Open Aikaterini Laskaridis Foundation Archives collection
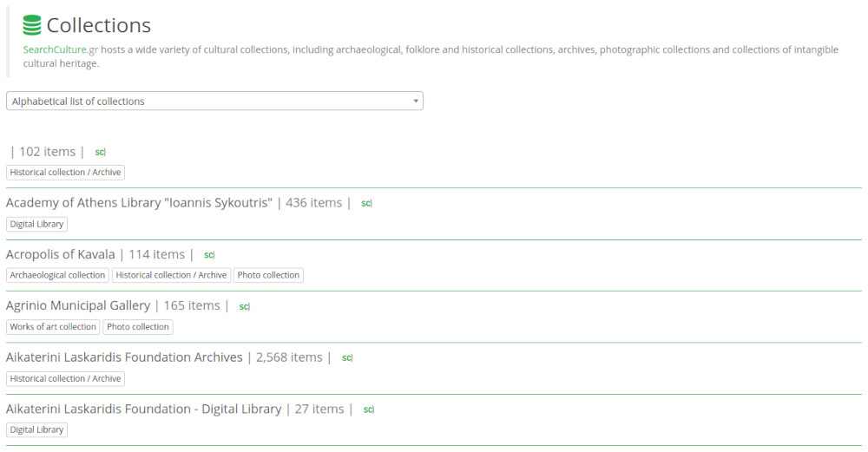This screenshot has width=868, height=452. click(x=124, y=357)
